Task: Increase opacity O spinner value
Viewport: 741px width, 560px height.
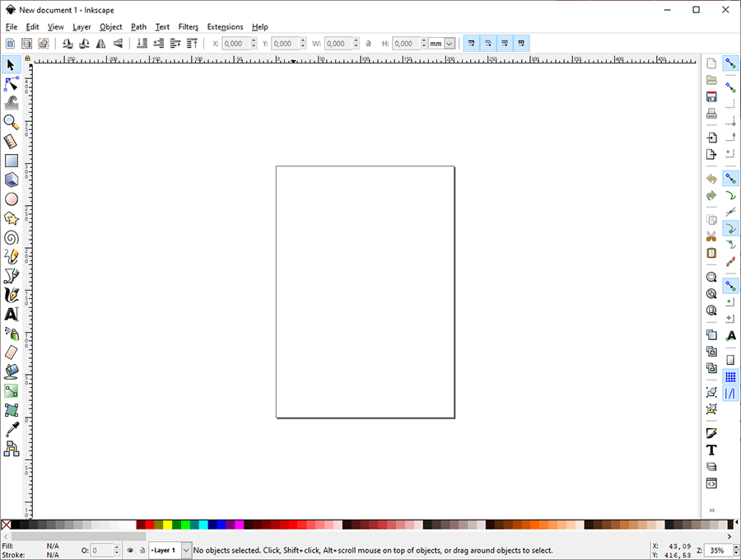Action: point(117,548)
